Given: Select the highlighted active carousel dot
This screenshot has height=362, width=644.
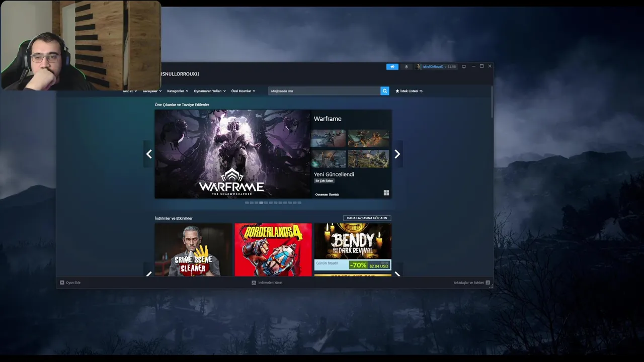Looking at the screenshot, I should coord(261,203).
